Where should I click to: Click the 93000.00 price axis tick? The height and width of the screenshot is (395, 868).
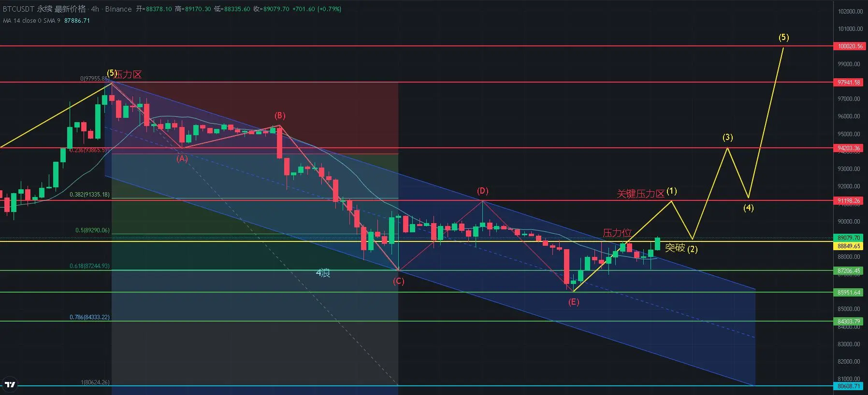click(849, 169)
